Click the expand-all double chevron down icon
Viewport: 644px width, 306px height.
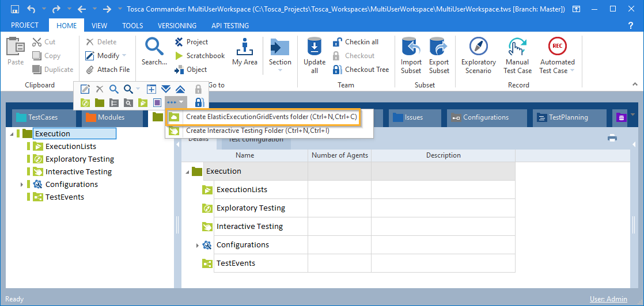[x=166, y=89]
